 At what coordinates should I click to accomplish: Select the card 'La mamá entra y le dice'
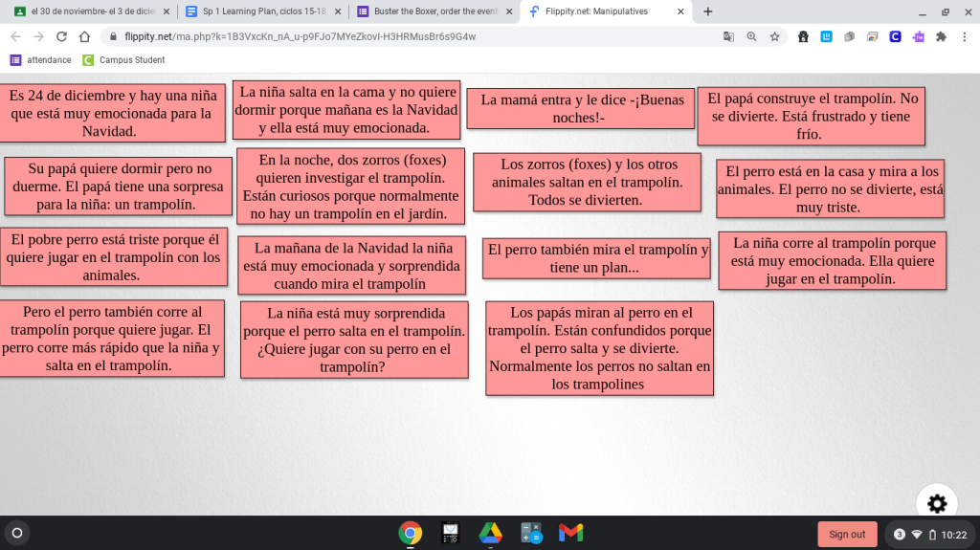click(580, 108)
